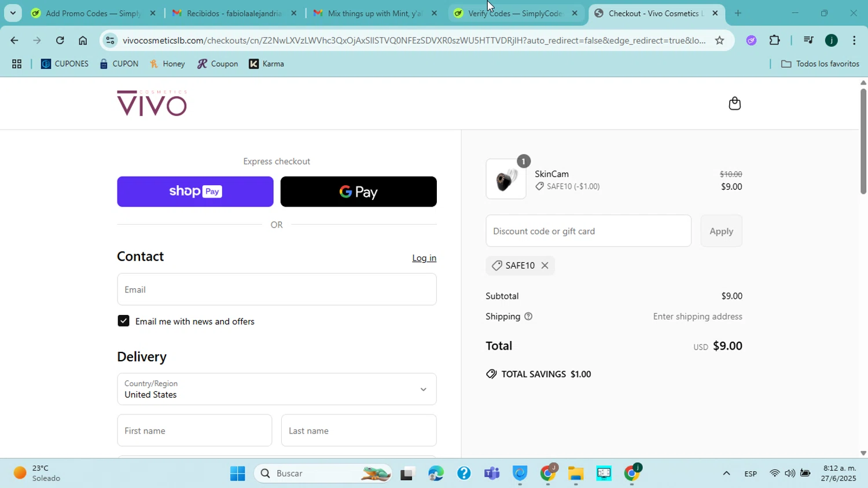This screenshot has width=868, height=488.
Task: Open Wi-Fi network settings icon
Action: coord(774,474)
